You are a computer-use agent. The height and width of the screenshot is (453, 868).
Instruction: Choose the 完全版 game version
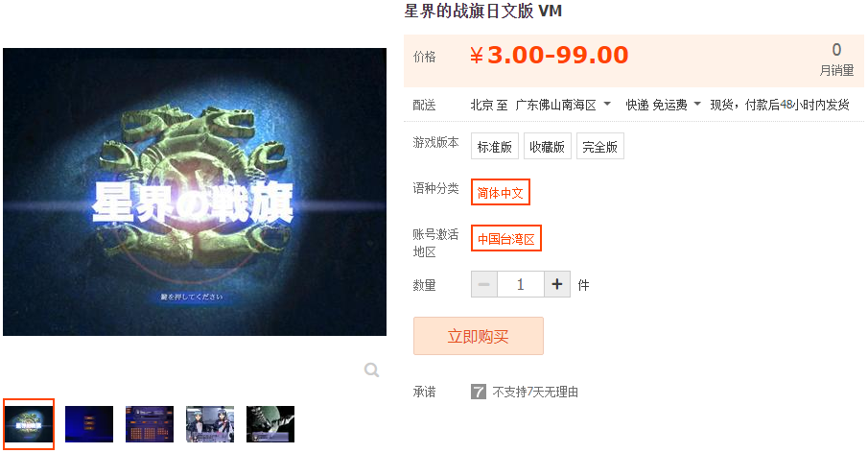coord(600,146)
